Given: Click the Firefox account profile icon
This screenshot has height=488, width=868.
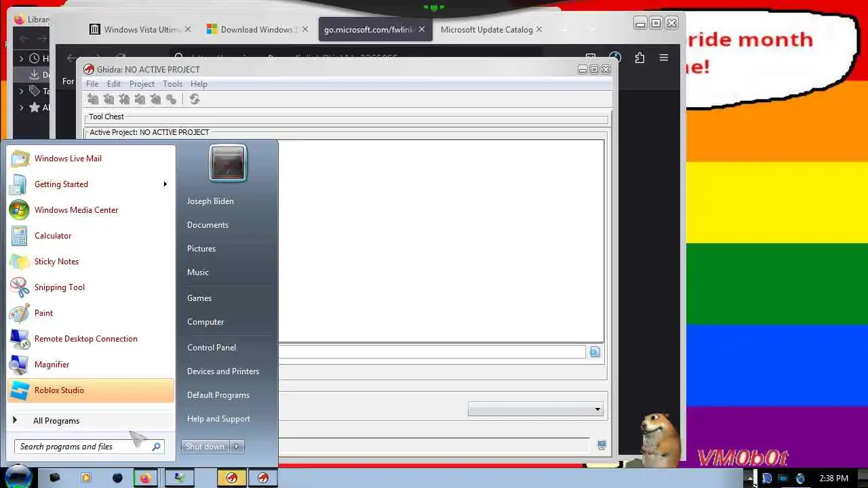Looking at the screenshot, I should pos(615,58).
